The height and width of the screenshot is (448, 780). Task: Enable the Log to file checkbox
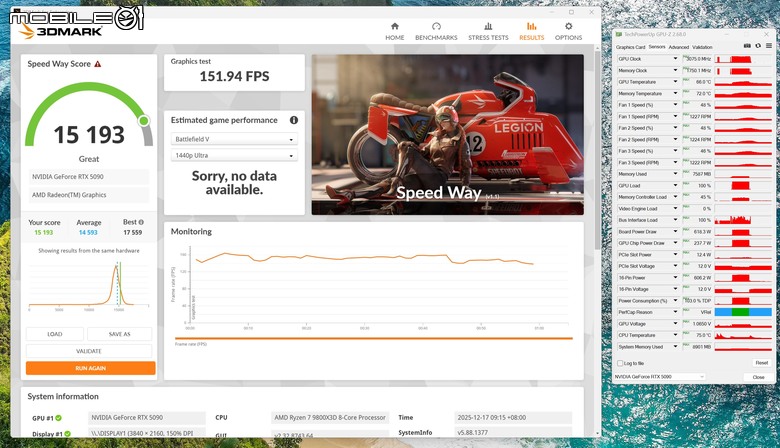click(x=620, y=363)
